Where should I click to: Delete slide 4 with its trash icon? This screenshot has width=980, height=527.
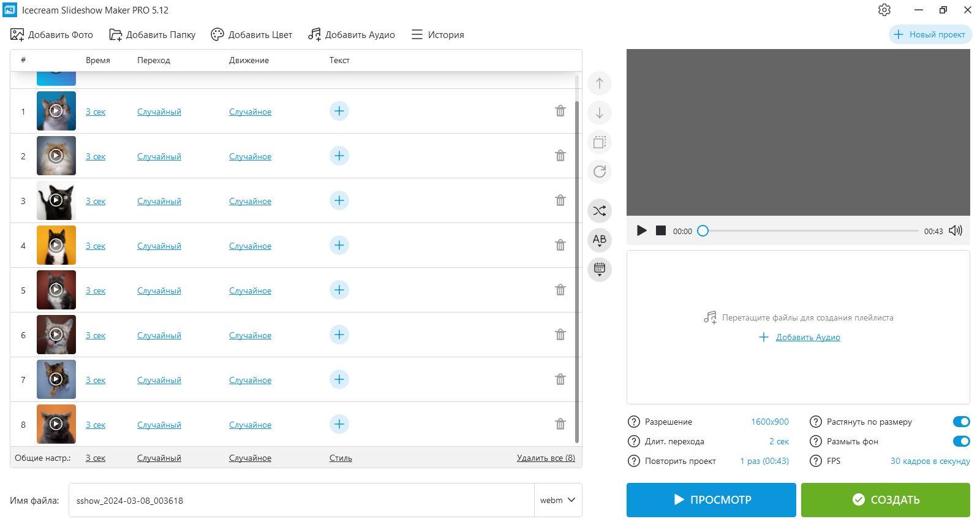[560, 245]
